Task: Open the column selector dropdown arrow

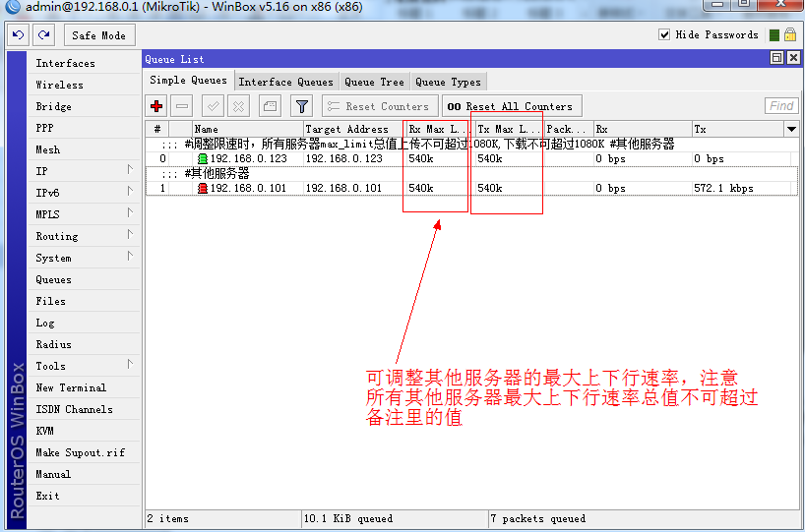Action: pyautogui.click(x=791, y=130)
